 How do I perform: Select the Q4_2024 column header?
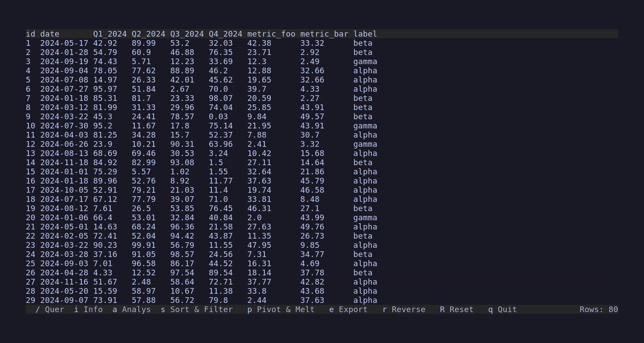(225, 34)
